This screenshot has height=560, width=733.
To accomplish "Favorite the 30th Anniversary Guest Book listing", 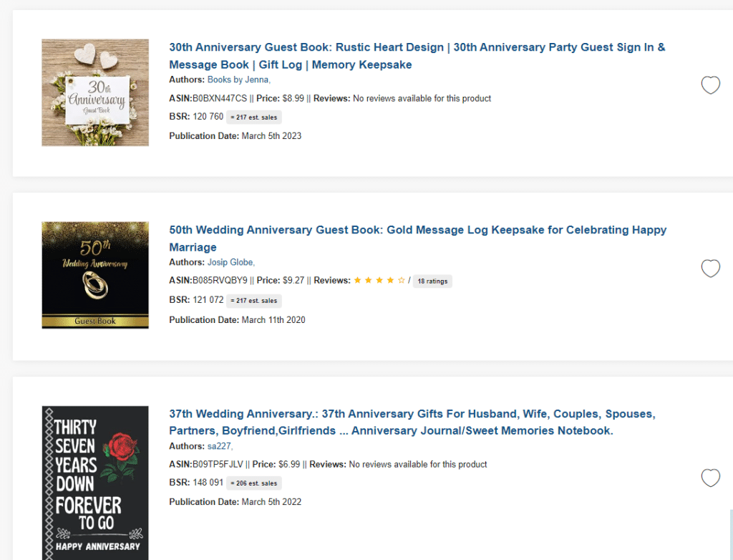I will pyautogui.click(x=710, y=85).
